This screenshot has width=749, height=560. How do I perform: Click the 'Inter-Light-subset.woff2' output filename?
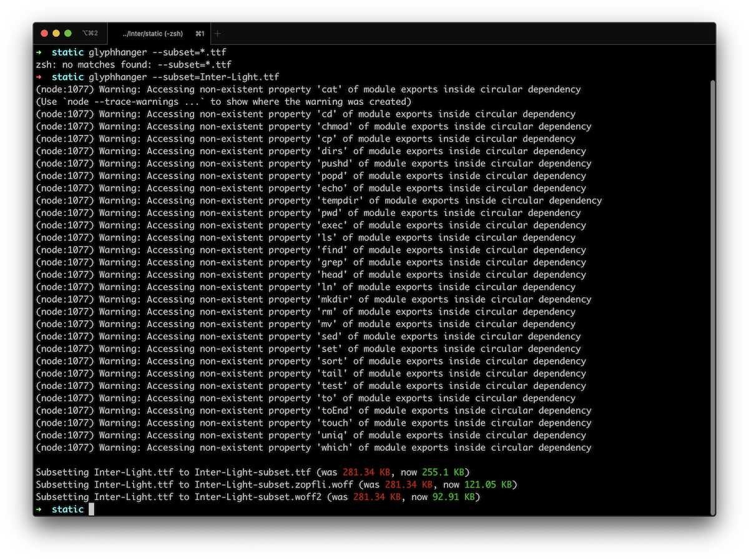pos(258,497)
